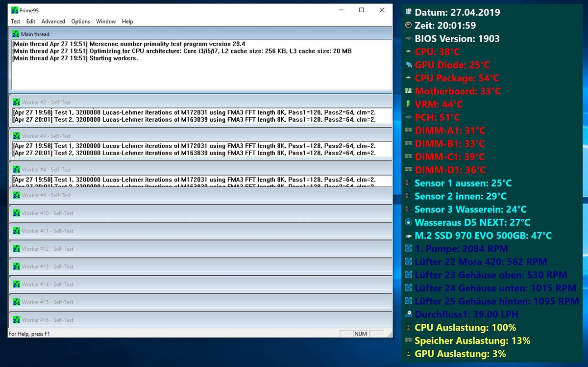588x367 pixels.
Task: Click the CPU Package: 54°C reading
Action: pos(457,78)
